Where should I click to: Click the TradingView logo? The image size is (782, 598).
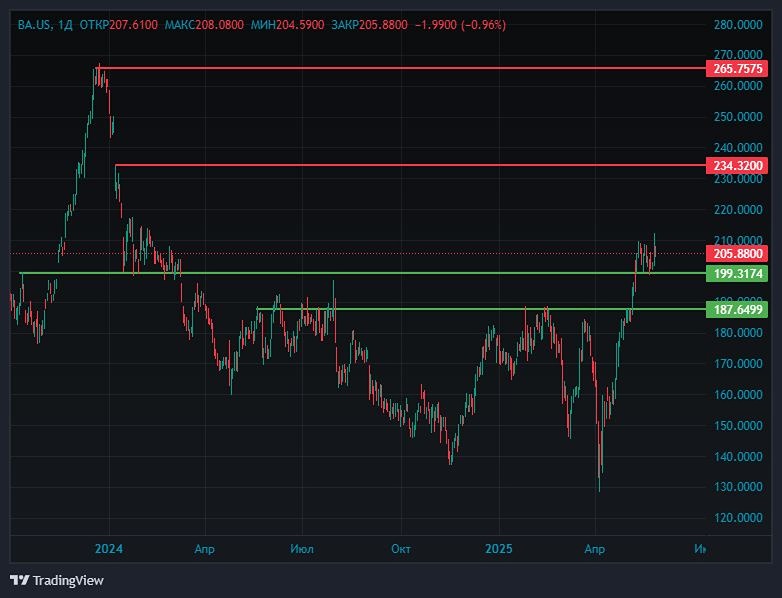(x=57, y=580)
